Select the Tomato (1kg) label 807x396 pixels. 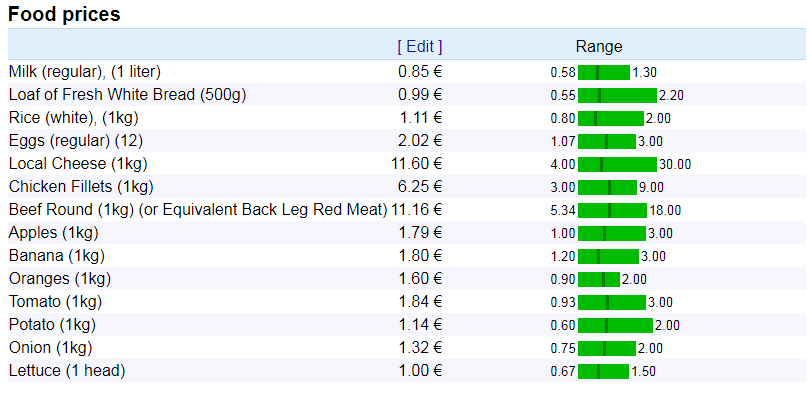[55, 301]
